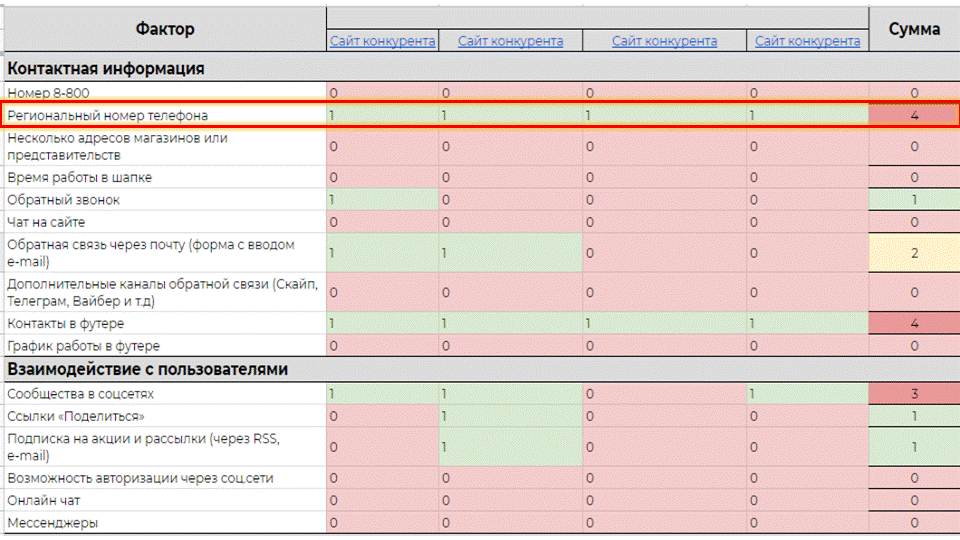The height and width of the screenshot is (540, 960).
Task: Select the График работы в футере label
Action: click(83, 346)
